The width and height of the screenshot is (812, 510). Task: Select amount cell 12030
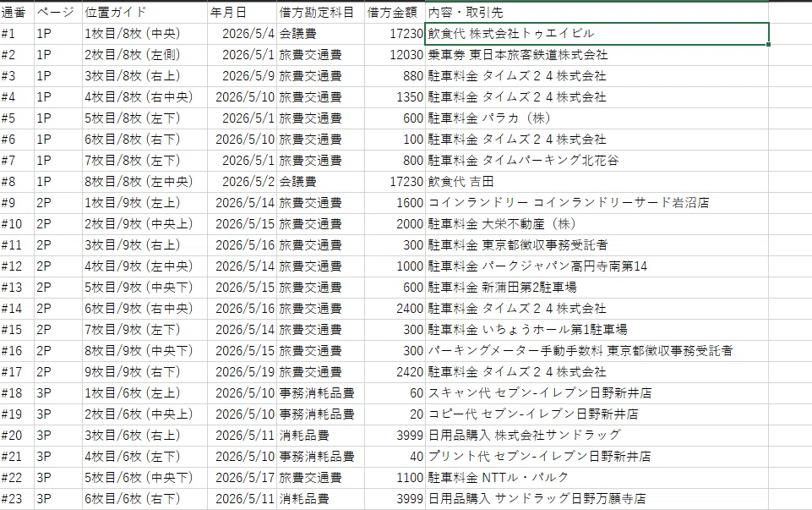pyautogui.click(x=395, y=55)
